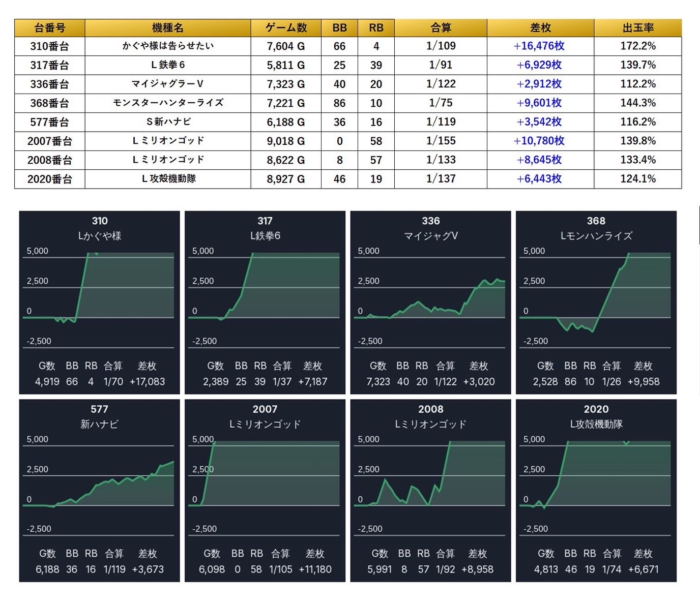
Task: Select the +16,476枚 difference value
Action: point(539,46)
